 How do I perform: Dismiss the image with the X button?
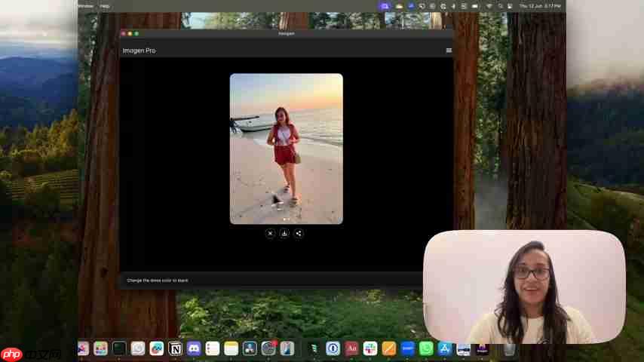[x=270, y=233]
